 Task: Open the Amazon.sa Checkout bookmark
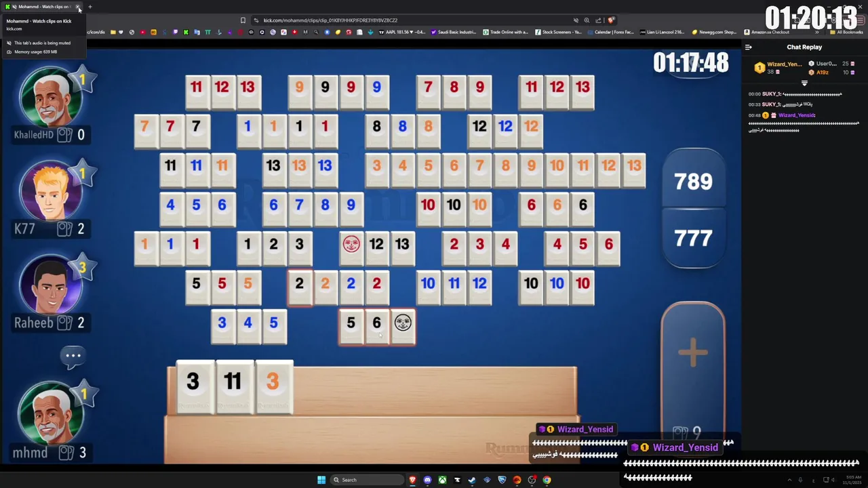[766, 32]
